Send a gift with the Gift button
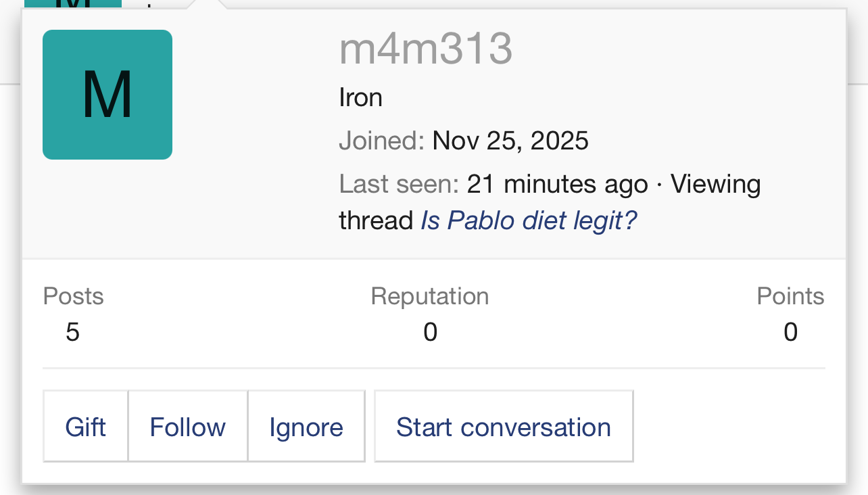The height and width of the screenshot is (495, 868). point(86,427)
